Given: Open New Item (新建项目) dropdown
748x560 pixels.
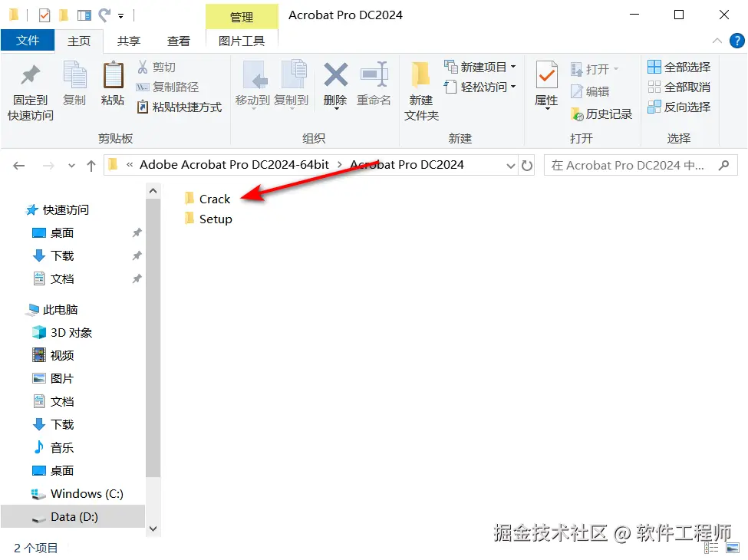Looking at the screenshot, I should [480, 68].
